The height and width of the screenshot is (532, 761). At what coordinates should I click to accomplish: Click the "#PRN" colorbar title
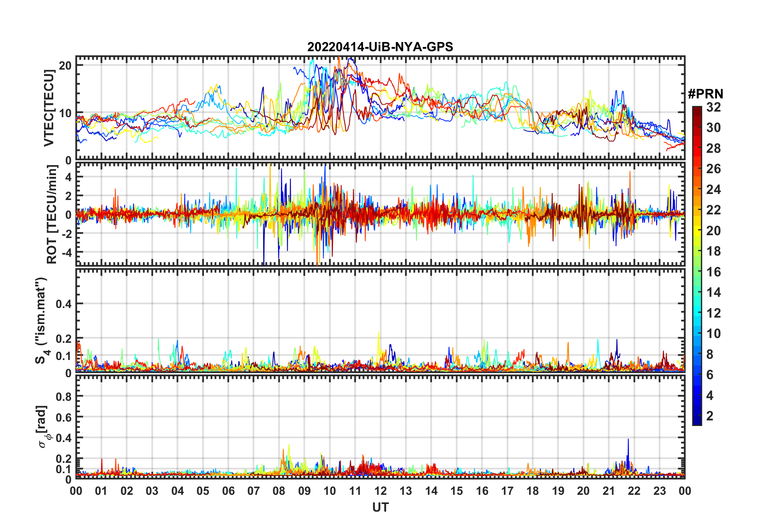pyautogui.click(x=705, y=94)
